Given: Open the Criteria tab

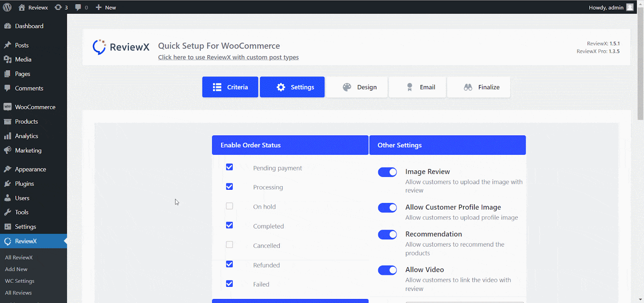Looking at the screenshot, I should point(230,87).
